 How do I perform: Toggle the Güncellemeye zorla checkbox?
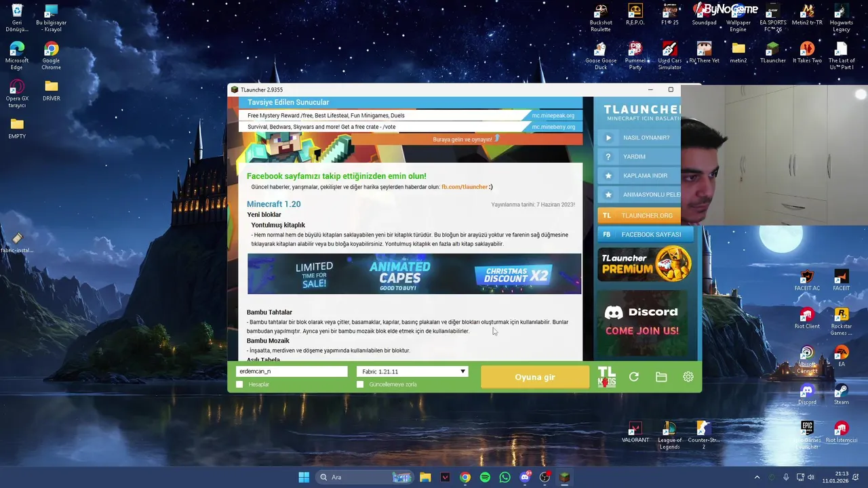(x=360, y=384)
